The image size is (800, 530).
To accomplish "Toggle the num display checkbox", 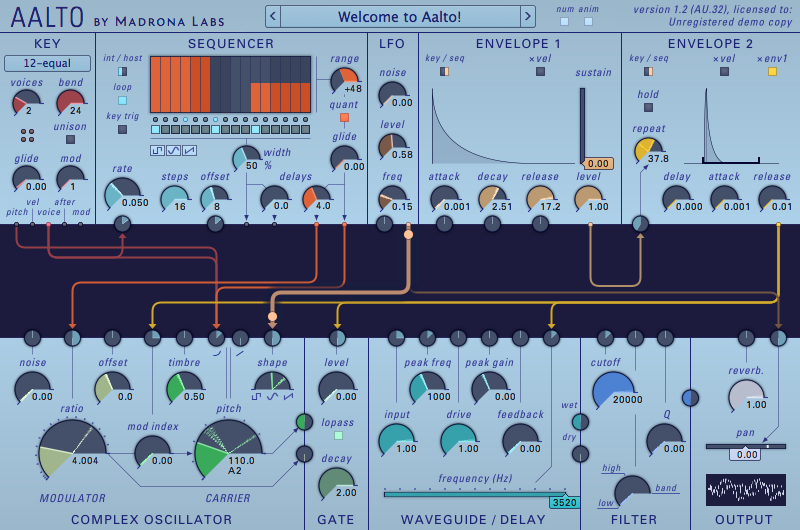I will [564, 21].
